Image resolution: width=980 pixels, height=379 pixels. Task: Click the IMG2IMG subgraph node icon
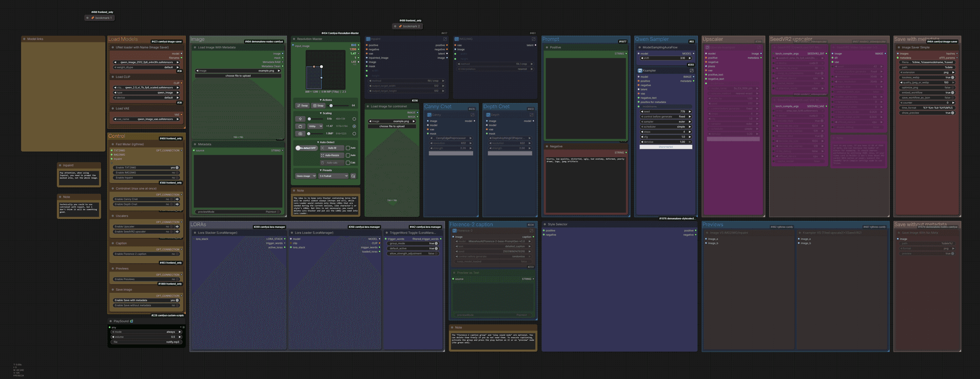coord(457,39)
